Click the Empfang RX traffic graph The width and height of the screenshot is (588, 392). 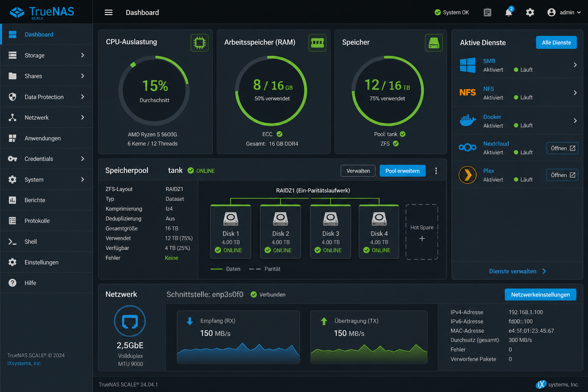[x=238, y=353]
